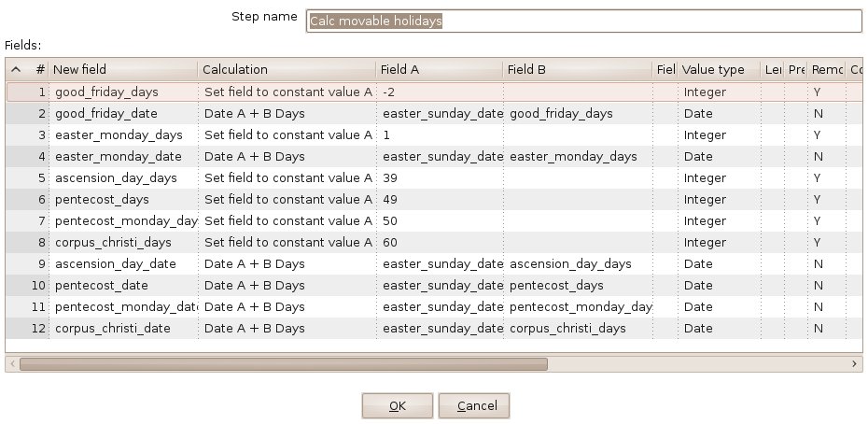
Task: Select the easter_monday_days cell
Action: click(x=123, y=135)
